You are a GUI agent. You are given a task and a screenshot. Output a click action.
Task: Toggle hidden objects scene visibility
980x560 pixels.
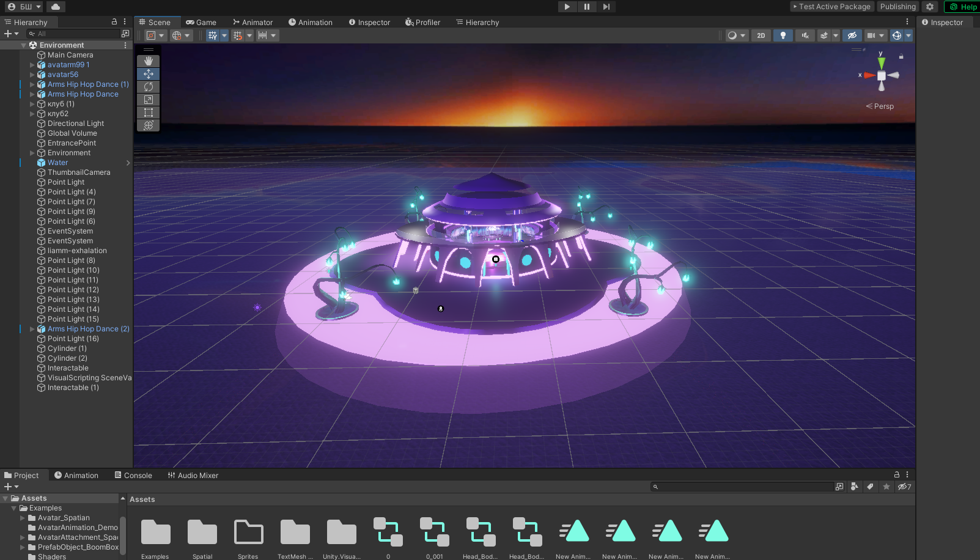[852, 35]
